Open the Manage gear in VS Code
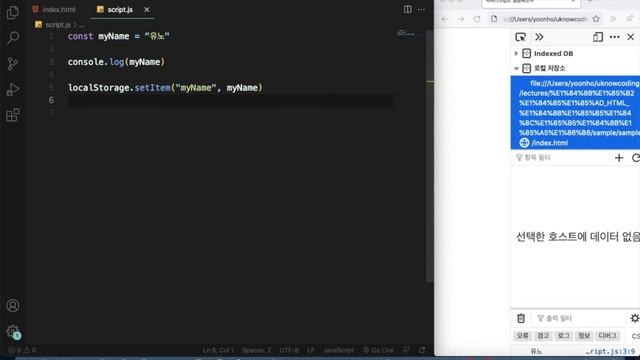 [13, 331]
